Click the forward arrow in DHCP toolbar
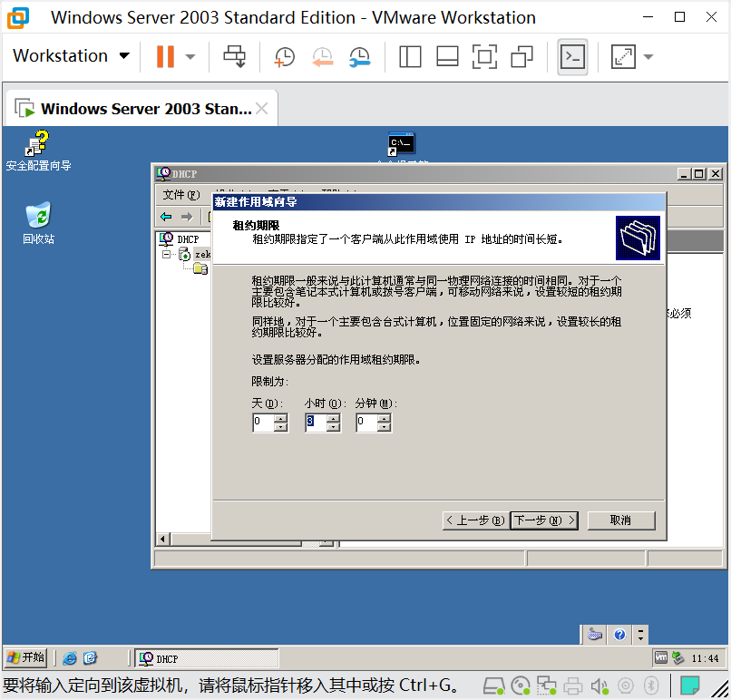This screenshot has width=731, height=700. pyautogui.click(x=187, y=217)
